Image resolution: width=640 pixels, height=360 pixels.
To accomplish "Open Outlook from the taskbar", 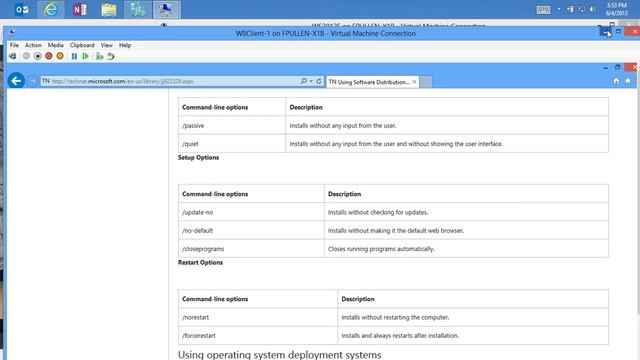I will pyautogui.click(x=22, y=9).
